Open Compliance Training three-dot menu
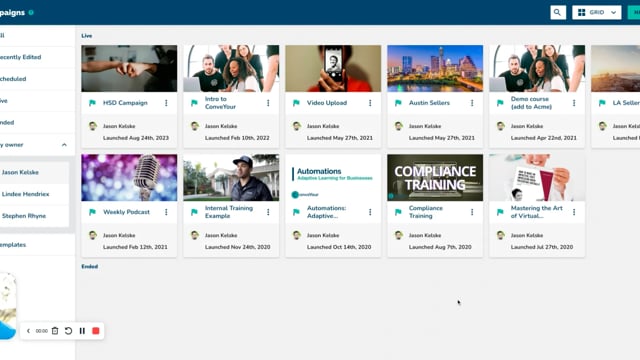 tap(472, 212)
